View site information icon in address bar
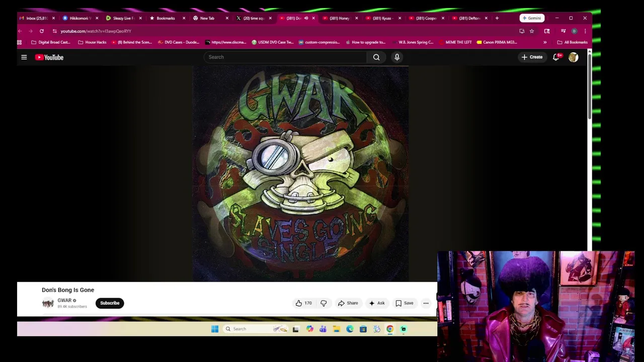 (54, 31)
